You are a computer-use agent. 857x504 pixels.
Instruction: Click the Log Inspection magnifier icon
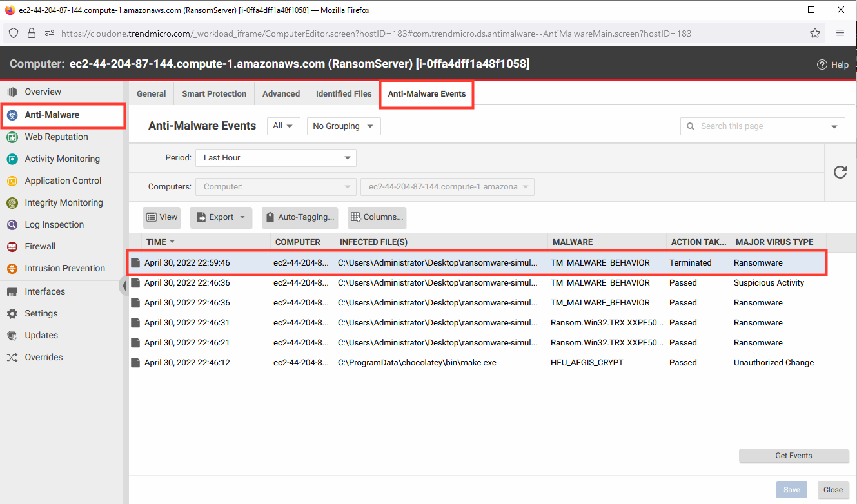[12, 225]
